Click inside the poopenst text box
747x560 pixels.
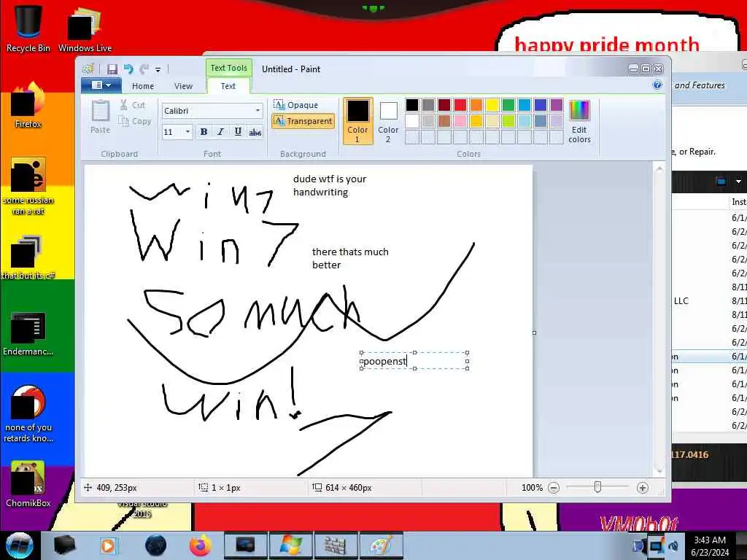414,360
